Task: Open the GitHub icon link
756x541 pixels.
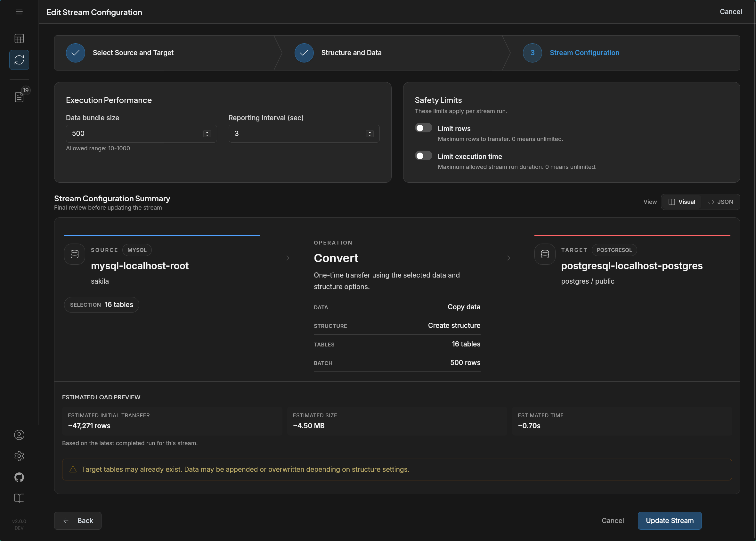Action: point(19,477)
